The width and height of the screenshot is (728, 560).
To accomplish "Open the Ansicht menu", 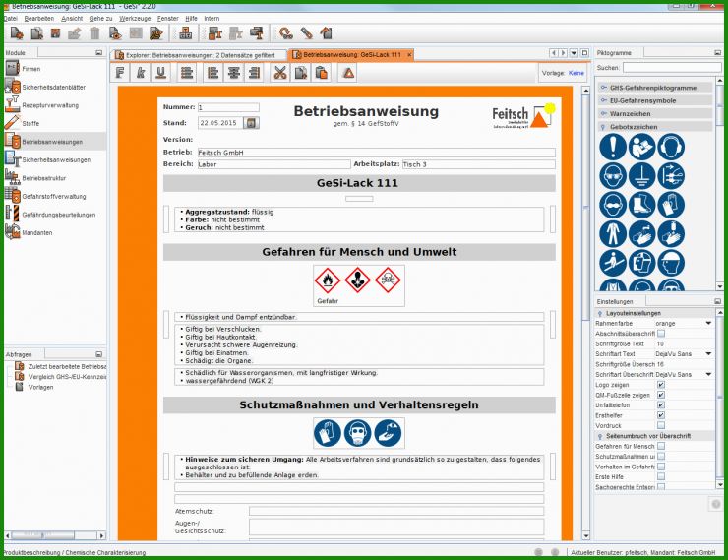I will 72,18.
